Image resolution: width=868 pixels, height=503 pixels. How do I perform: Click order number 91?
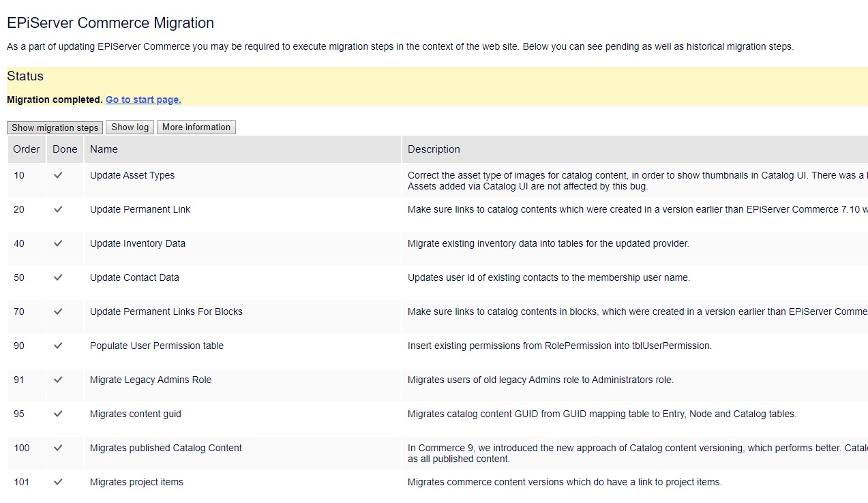tap(19, 380)
